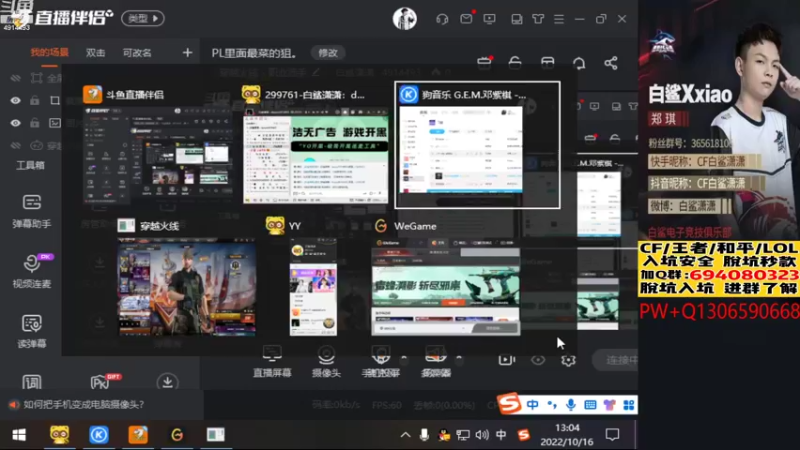Open YY from the taskbar
Screen dimensions: 800x450
[60, 435]
